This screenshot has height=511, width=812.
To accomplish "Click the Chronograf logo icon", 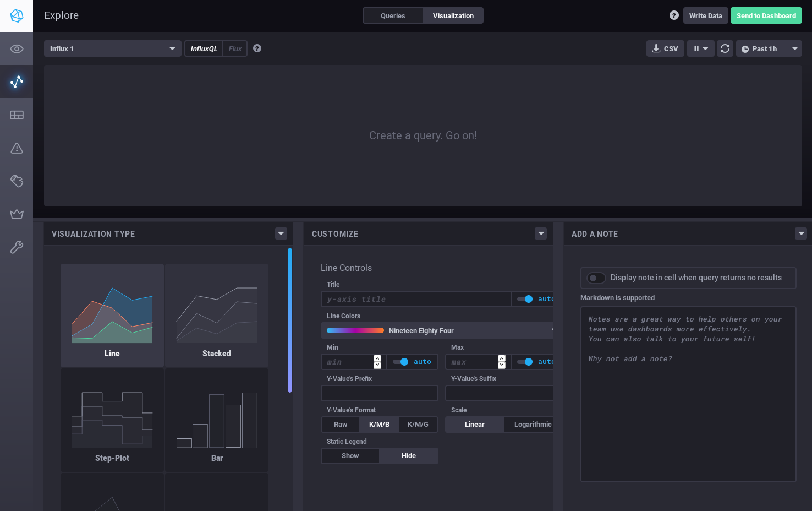I will click(x=17, y=16).
